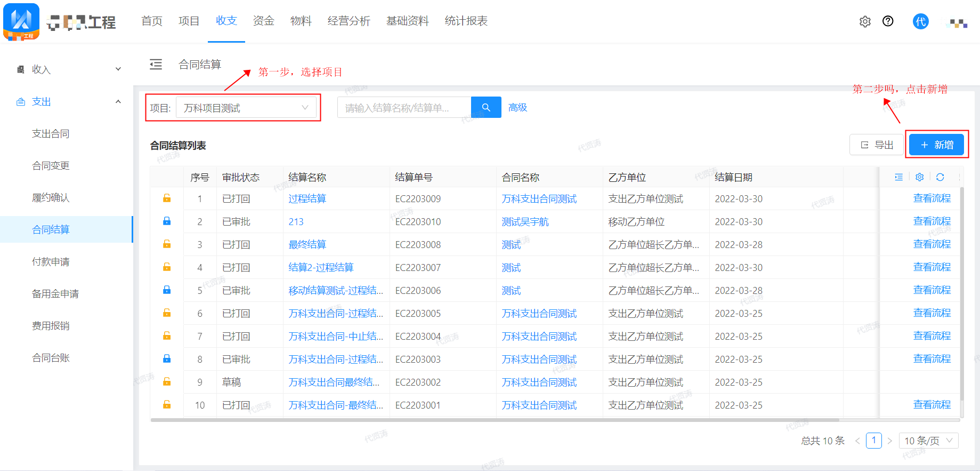Viewport: 980px width, 471px height.
Task: Click the lock icon on row 3
Action: (167, 244)
